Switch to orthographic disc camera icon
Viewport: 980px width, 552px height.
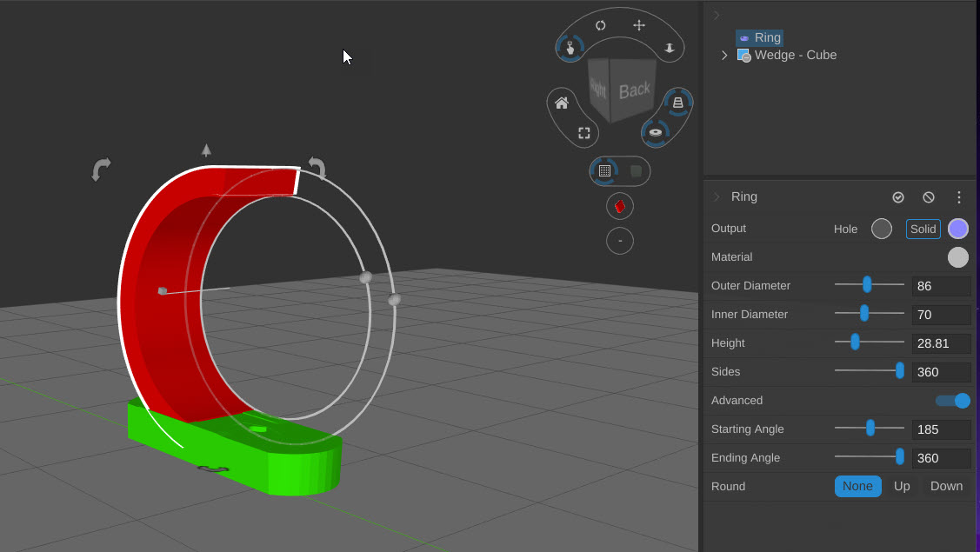(655, 132)
